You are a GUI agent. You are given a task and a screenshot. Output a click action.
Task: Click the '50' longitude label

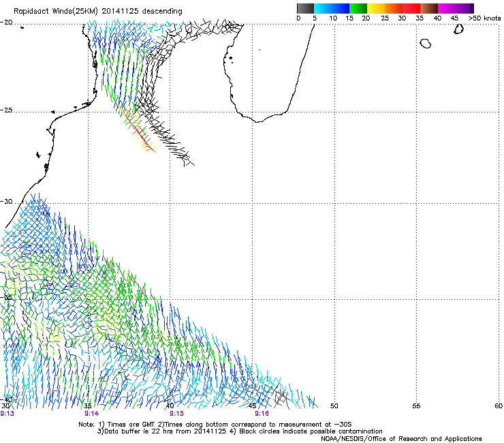(334, 406)
